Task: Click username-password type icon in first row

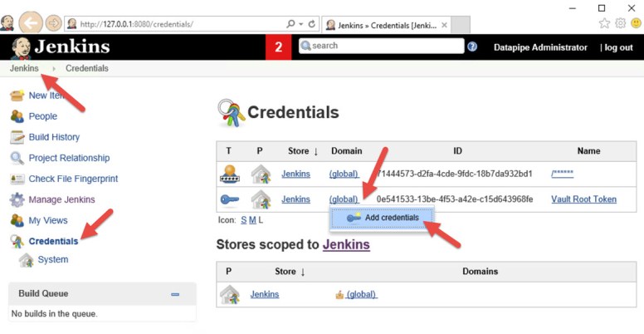Action: click(x=230, y=174)
